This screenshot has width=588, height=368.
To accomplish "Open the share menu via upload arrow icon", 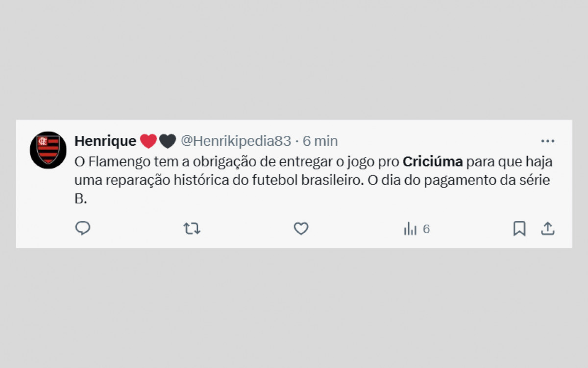I will 549,228.
